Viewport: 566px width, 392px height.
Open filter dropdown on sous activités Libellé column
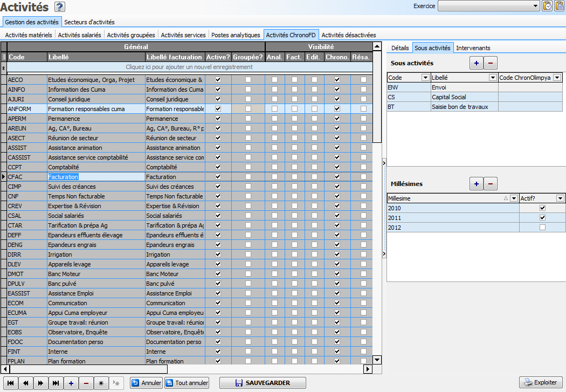tap(493, 78)
